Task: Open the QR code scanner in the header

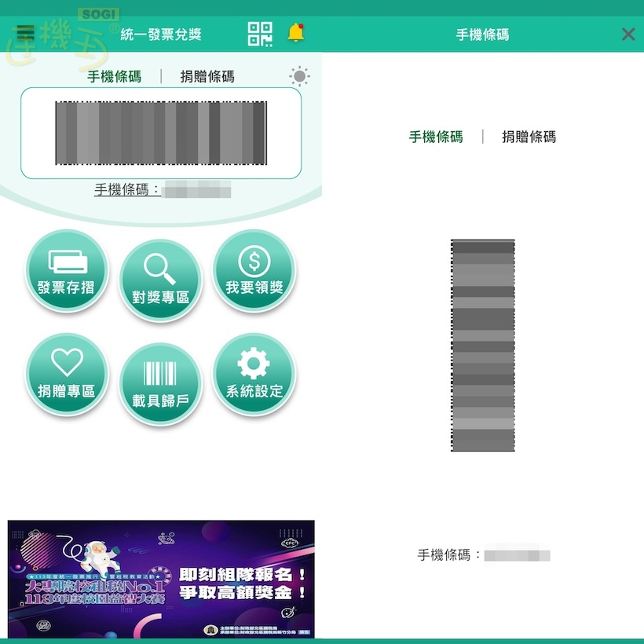Action: (259, 33)
